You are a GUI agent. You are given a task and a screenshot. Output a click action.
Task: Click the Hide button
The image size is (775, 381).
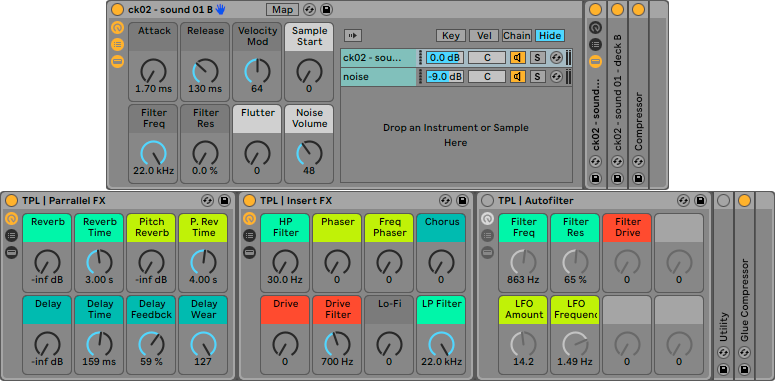[550, 36]
